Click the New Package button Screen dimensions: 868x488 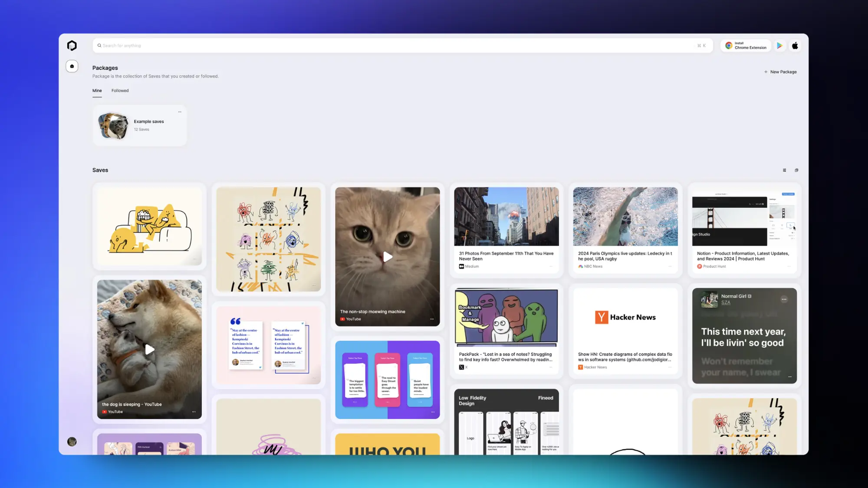(780, 72)
